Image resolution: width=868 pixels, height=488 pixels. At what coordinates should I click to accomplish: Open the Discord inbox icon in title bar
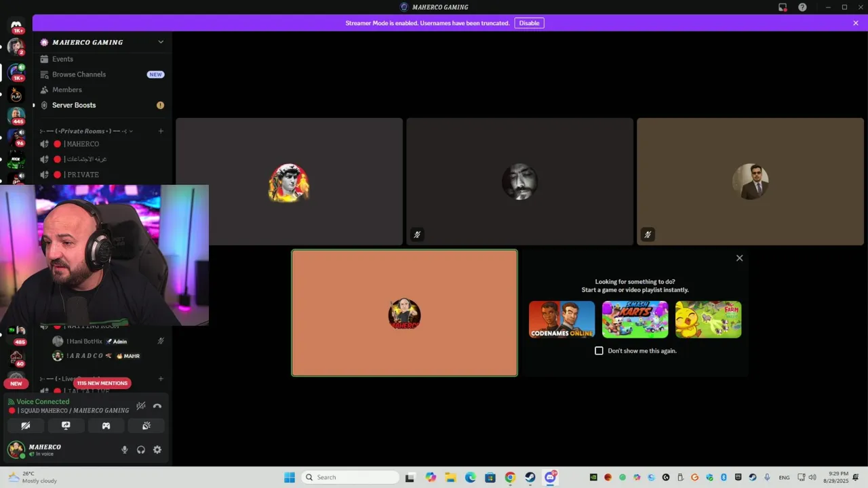click(x=783, y=7)
